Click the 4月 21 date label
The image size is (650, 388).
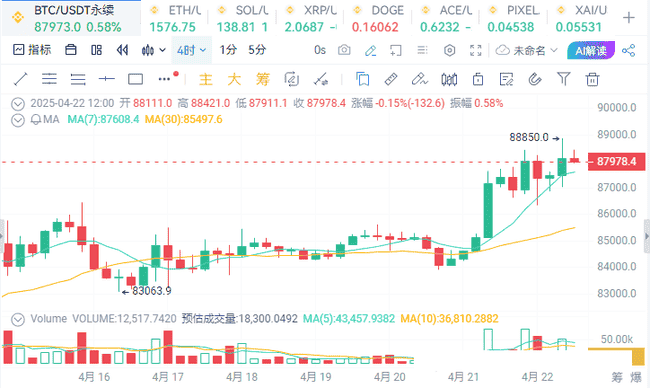(463, 377)
